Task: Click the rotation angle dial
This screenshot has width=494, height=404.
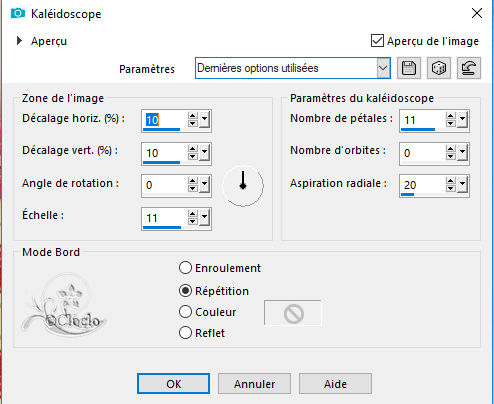Action: [243, 186]
